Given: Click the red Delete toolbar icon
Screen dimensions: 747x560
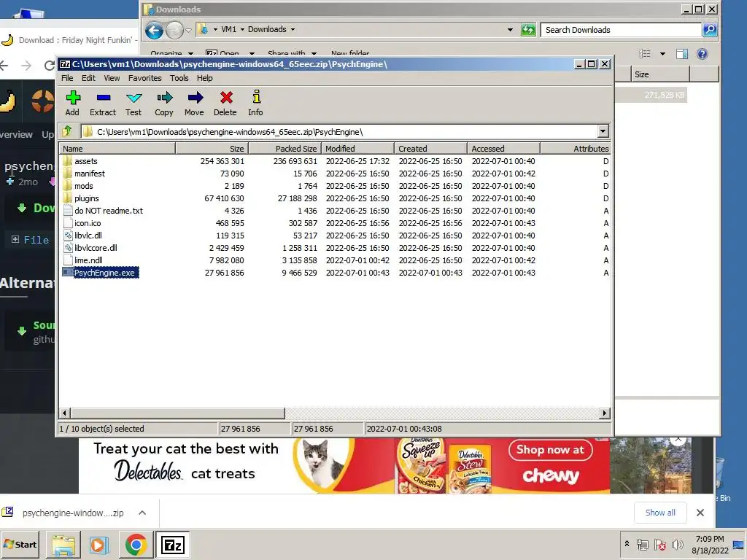Looking at the screenshot, I should tap(225, 104).
